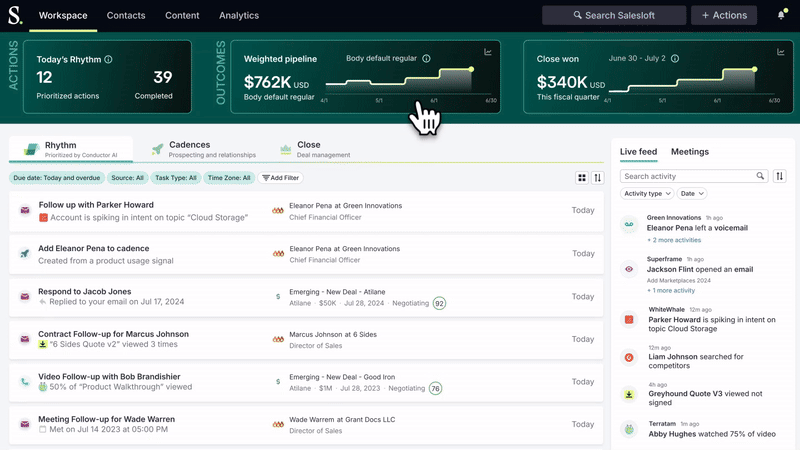This screenshot has width=800, height=450.
Task: Click in the Search activity field
Action: click(694, 176)
